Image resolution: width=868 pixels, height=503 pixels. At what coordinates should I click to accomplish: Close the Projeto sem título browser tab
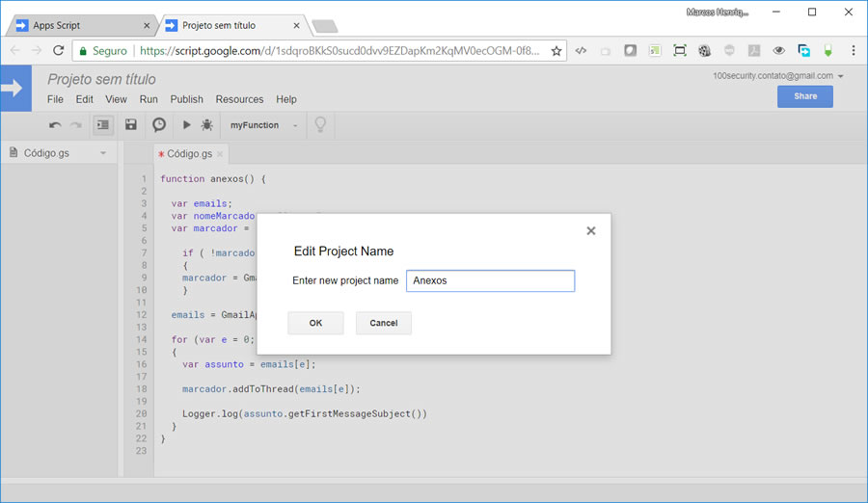(297, 25)
